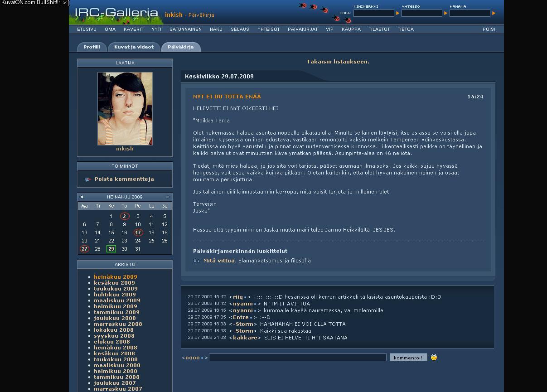Open KAVERIT in the navigation bar
Viewport: 547px width, 392px height.
(x=133, y=29)
